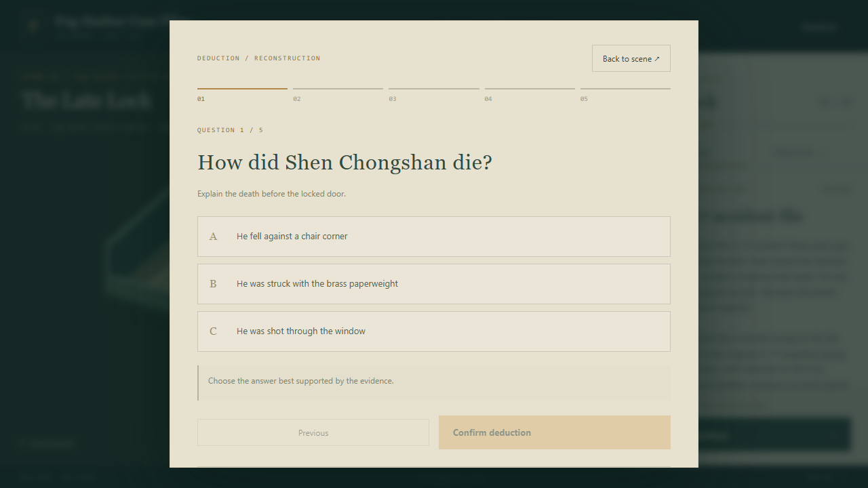Click the 'Choose the answer best supported' hint

pyautogui.click(x=301, y=381)
